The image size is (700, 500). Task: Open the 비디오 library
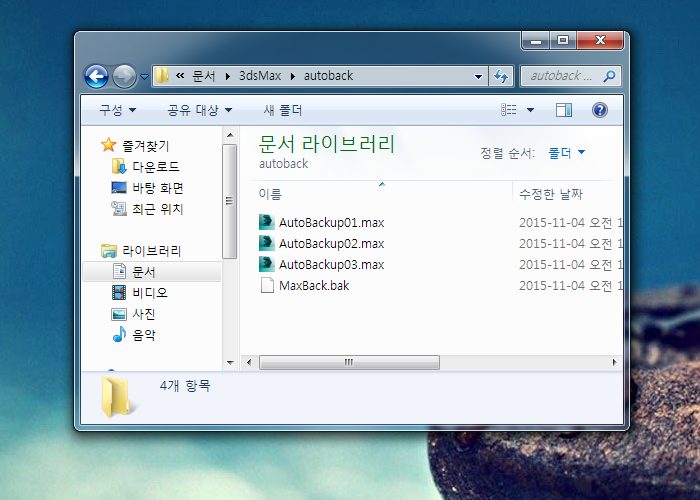[x=150, y=293]
